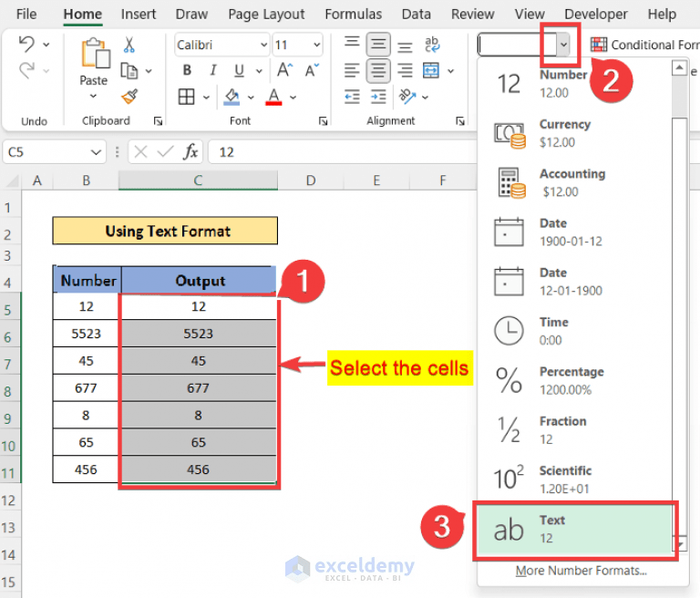This screenshot has height=598, width=700.
Task: Expand the Undo history dropdown arrow
Action: (x=46, y=45)
